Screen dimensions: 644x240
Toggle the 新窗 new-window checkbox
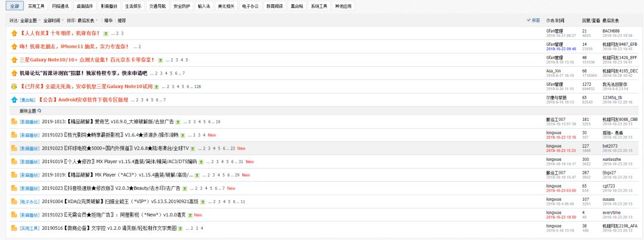[x=528, y=20]
